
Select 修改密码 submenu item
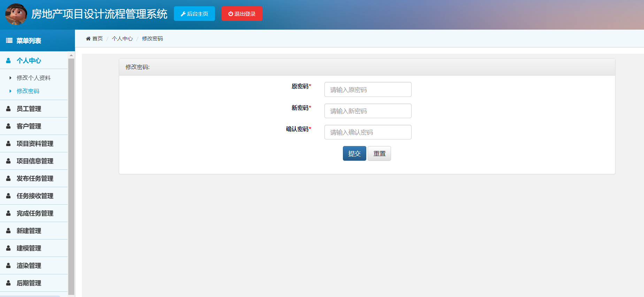pos(28,91)
